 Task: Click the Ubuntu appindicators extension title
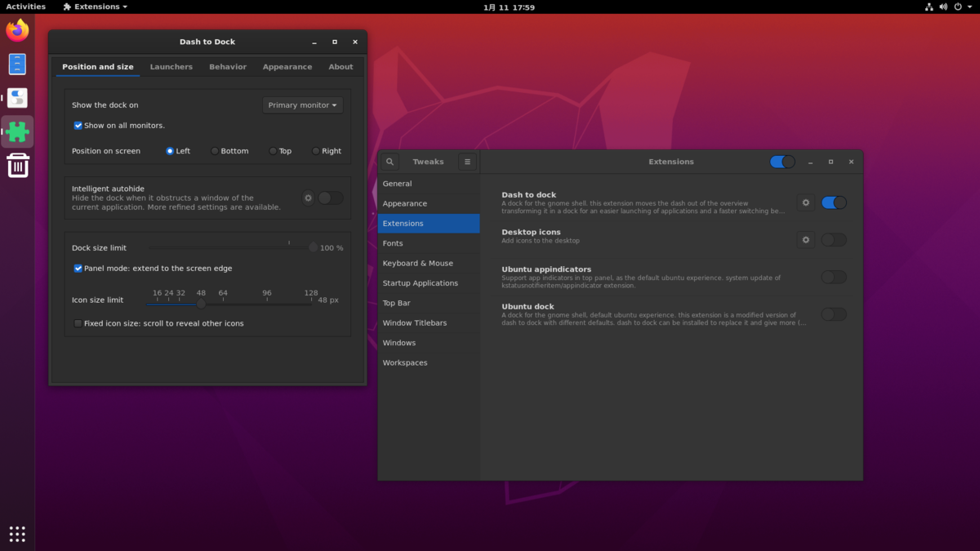pos(546,269)
